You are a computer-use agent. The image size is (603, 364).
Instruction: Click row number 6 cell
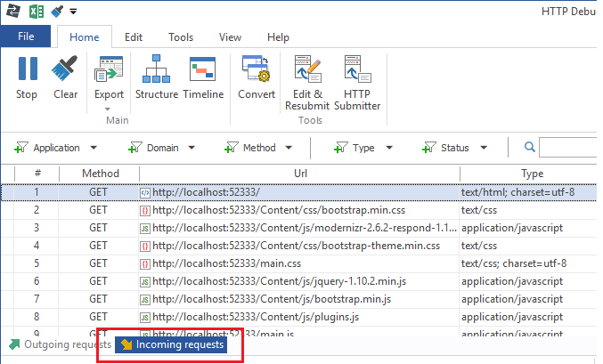coord(37,281)
